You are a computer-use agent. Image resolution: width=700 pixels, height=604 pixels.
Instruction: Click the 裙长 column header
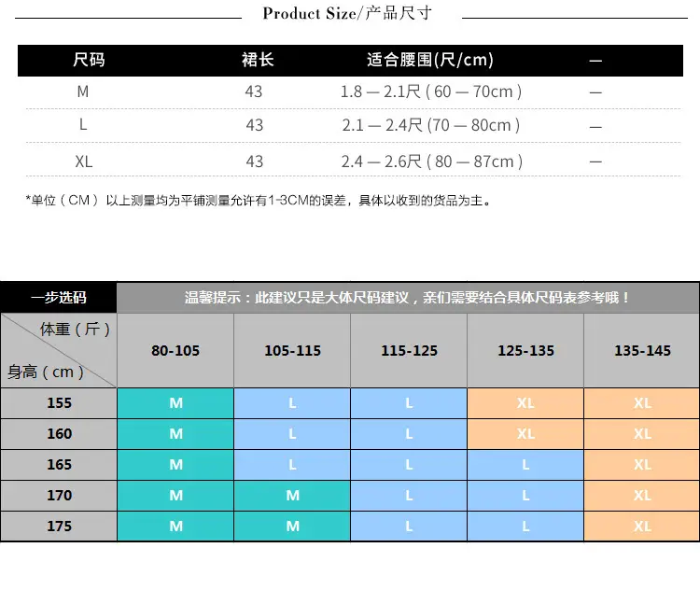pos(258,60)
